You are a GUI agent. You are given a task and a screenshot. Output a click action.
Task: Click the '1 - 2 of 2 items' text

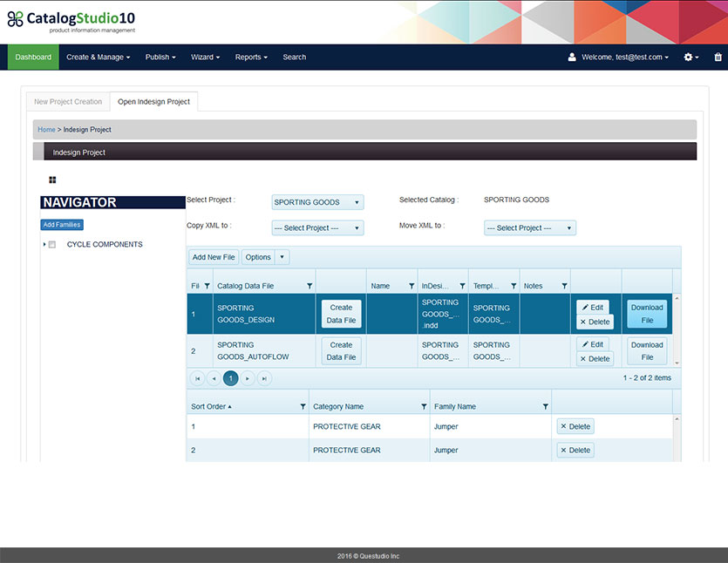[647, 378]
